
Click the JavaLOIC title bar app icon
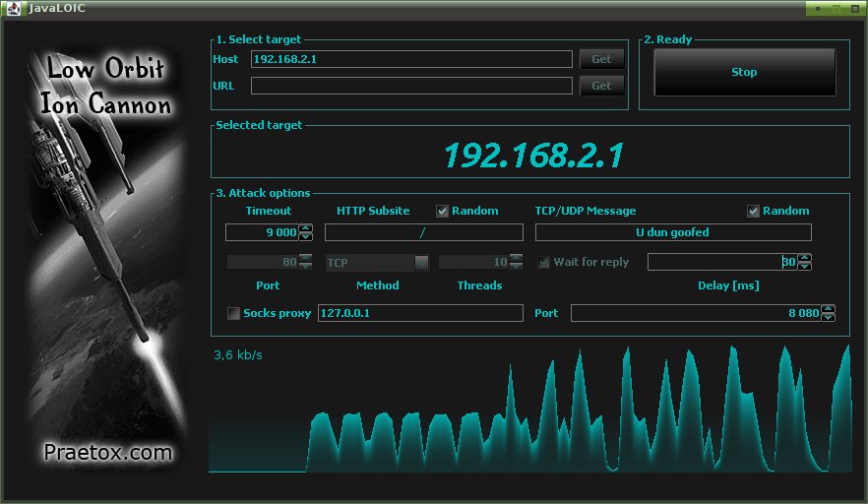pyautogui.click(x=14, y=8)
